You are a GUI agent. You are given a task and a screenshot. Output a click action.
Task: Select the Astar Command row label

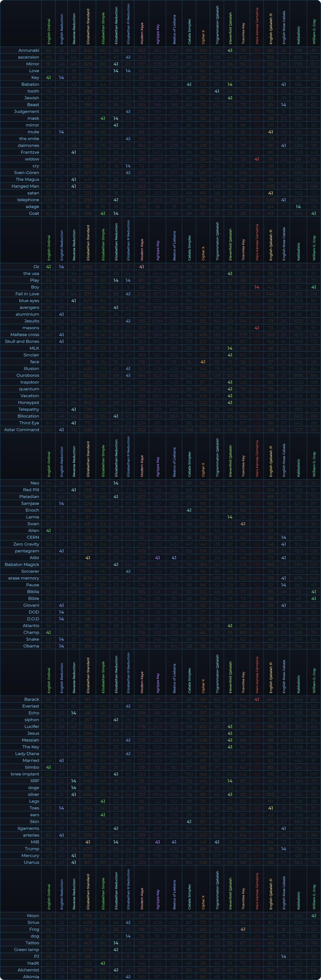22,430
